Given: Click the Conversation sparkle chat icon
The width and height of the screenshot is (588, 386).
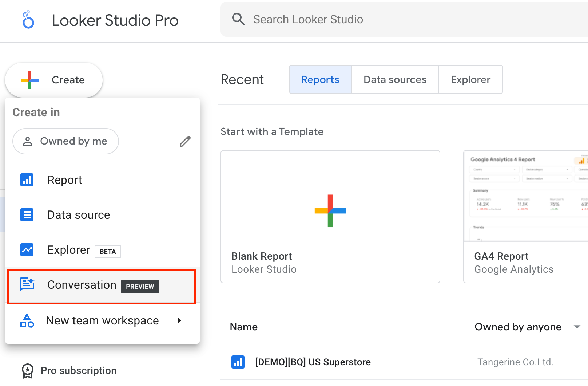Looking at the screenshot, I should coord(27,284).
